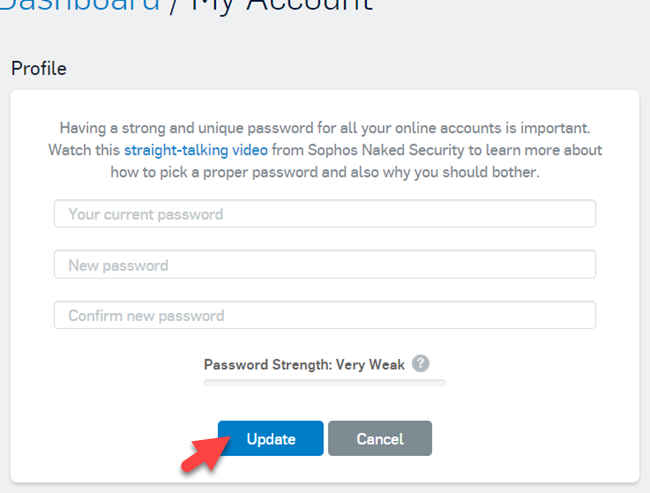
Task: Open the straight-talking video link
Action: [x=196, y=150]
